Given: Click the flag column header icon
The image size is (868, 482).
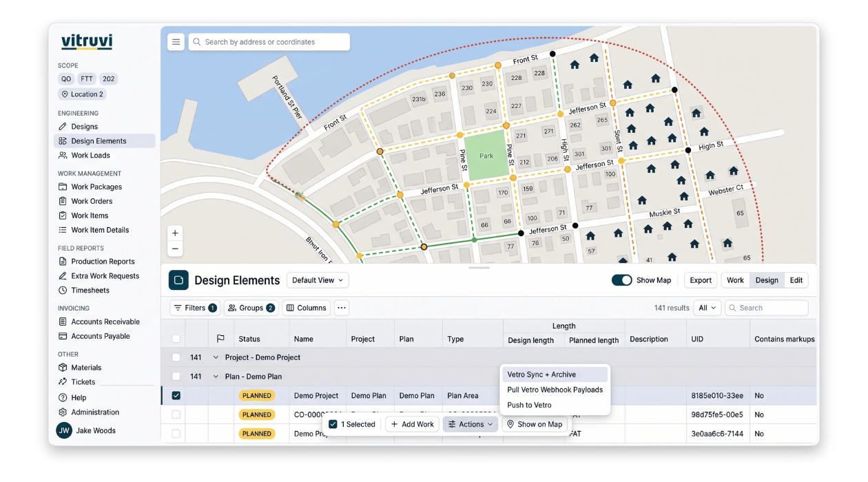Looking at the screenshot, I should (220, 339).
